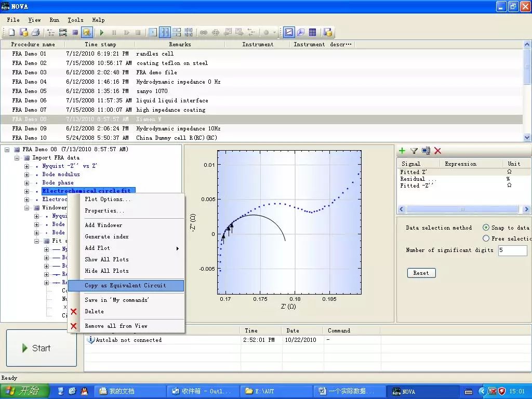Choose Add Windower in context menu

coord(126,225)
